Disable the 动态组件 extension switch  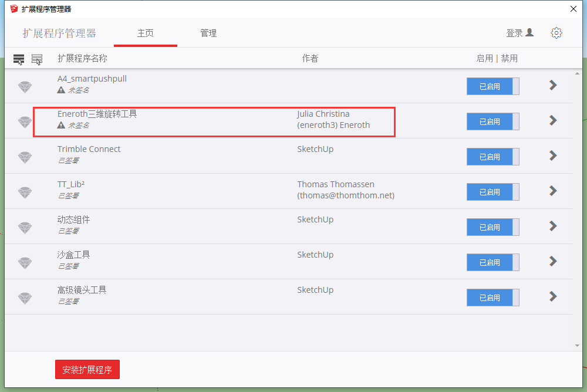[x=492, y=227]
